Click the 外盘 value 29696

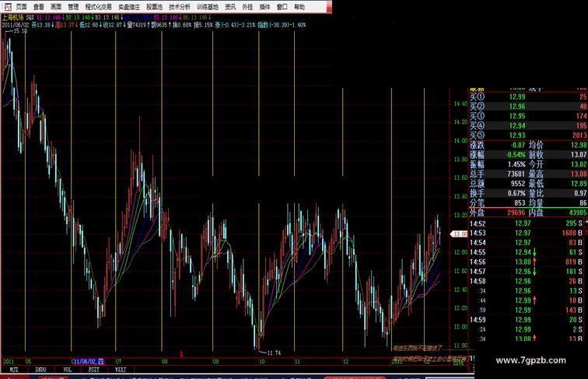(516, 212)
